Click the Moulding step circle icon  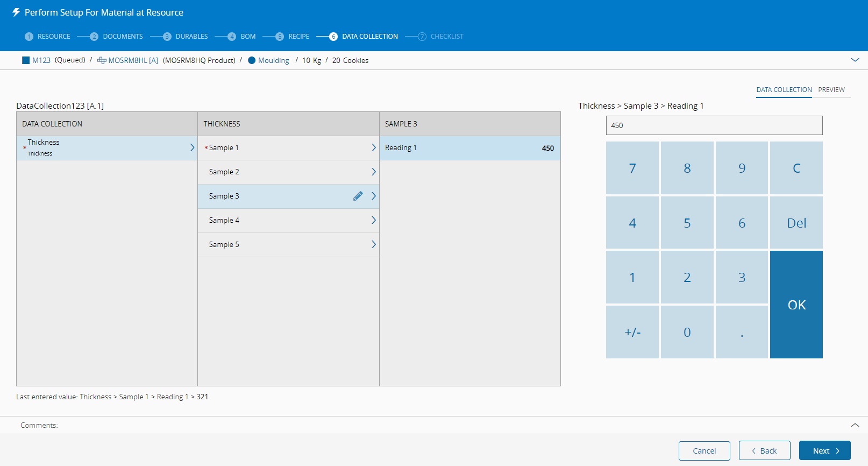tap(252, 60)
